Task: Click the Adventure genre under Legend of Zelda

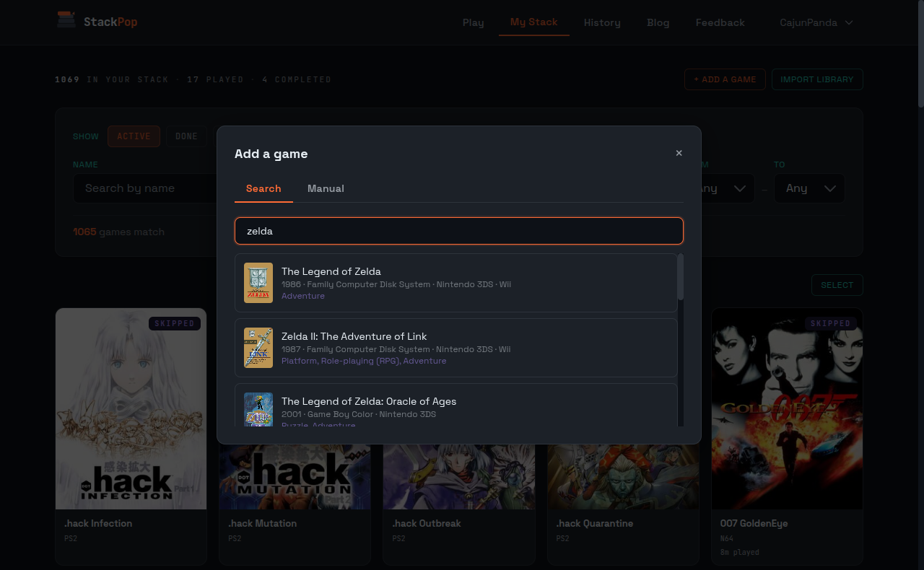Action: click(x=303, y=296)
